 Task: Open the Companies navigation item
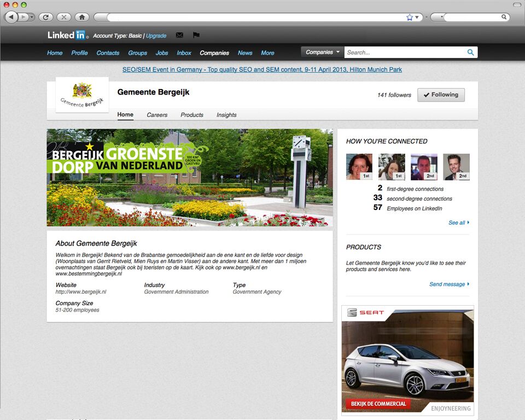click(x=214, y=53)
